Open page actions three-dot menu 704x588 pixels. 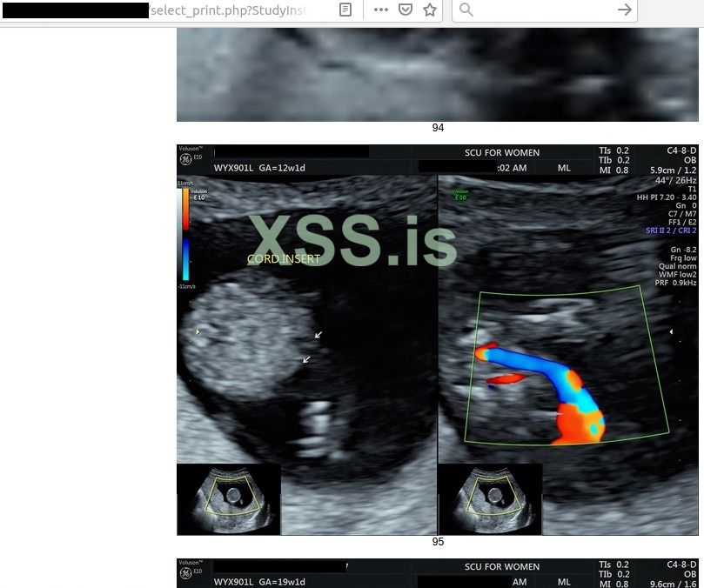pyautogui.click(x=381, y=10)
